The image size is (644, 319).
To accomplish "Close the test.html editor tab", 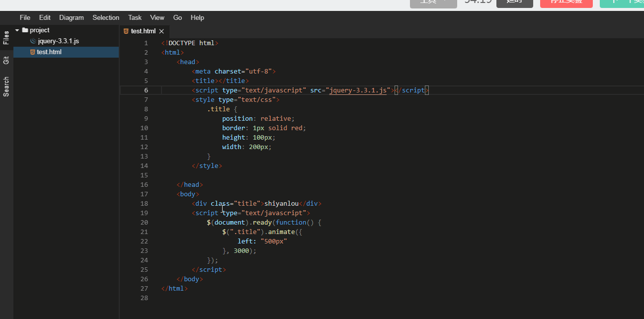I will pos(161,31).
